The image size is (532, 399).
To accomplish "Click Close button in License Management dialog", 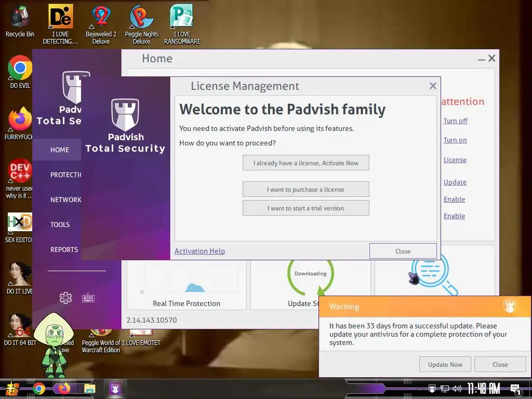I will (403, 251).
